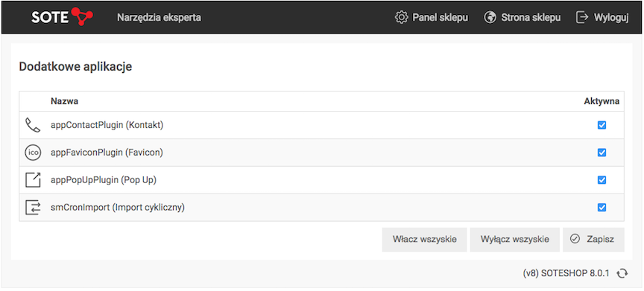Disable the appContactPlugin checkbox
644x291 pixels.
pyautogui.click(x=602, y=125)
